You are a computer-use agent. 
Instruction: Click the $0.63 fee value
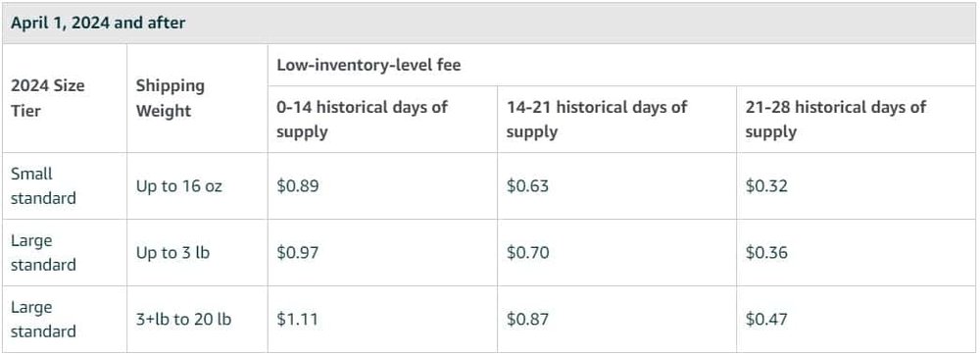tap(527, 186)
